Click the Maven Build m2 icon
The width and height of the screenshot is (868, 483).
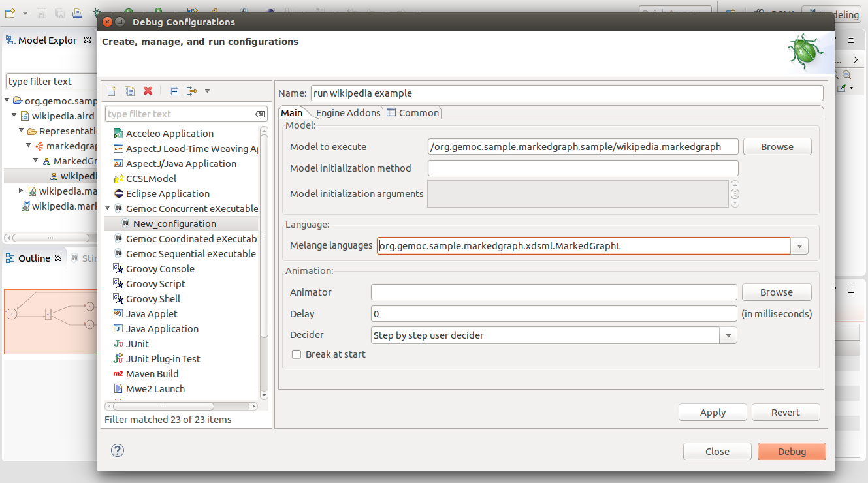[118, 373]
